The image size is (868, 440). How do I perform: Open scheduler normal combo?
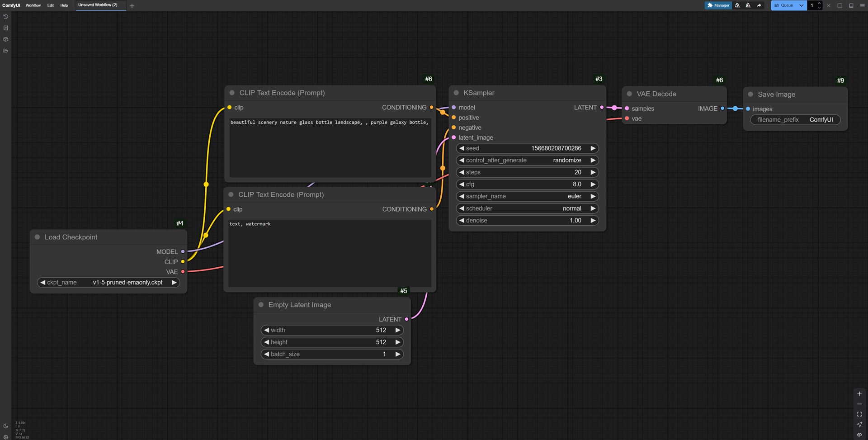click(x=527, y=208)
